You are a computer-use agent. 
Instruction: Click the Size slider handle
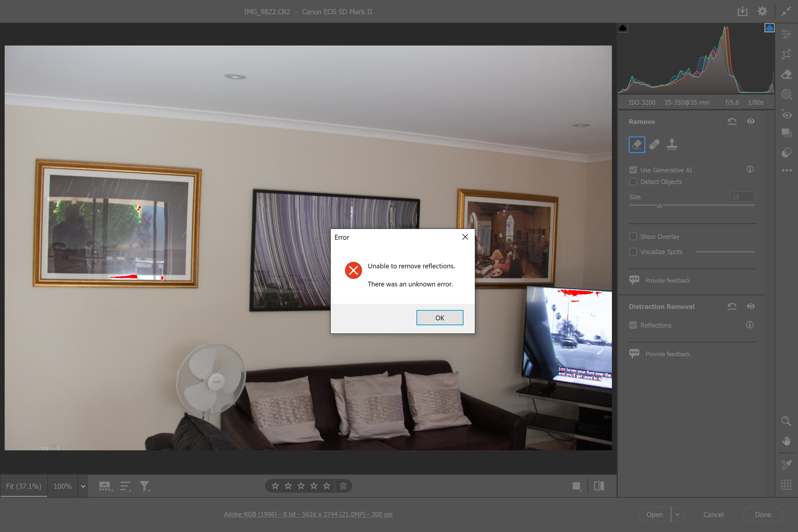[x=659, y=206]
